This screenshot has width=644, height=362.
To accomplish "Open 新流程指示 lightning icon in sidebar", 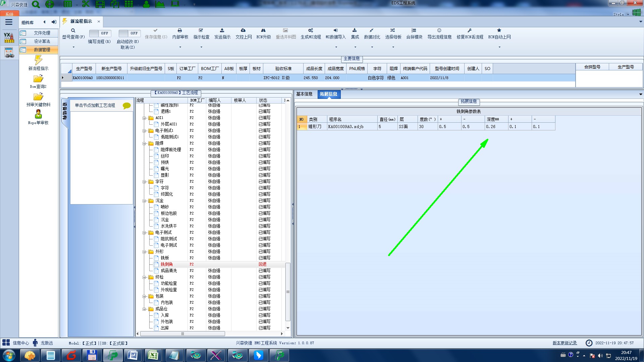I will [x=38, y=60].
